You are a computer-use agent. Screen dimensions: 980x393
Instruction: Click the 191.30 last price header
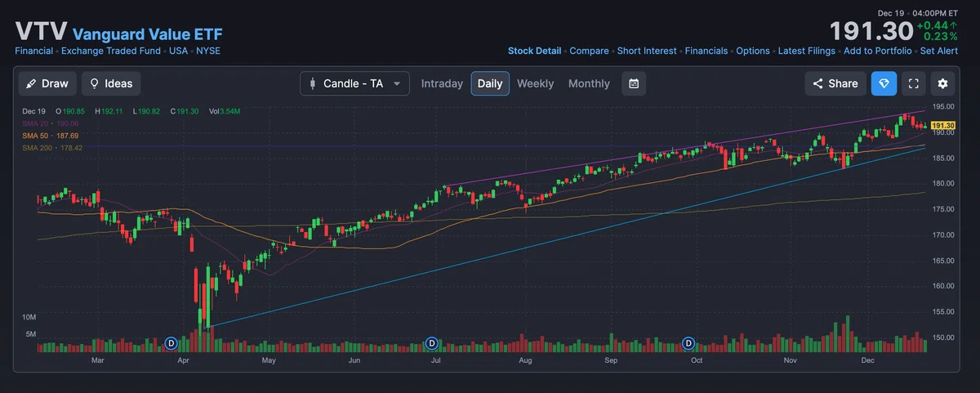(x=871, y=31)
